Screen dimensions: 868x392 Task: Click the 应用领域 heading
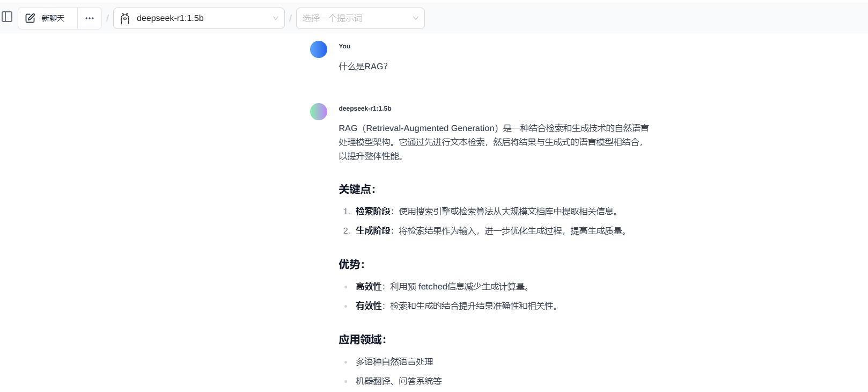[362, 340]
